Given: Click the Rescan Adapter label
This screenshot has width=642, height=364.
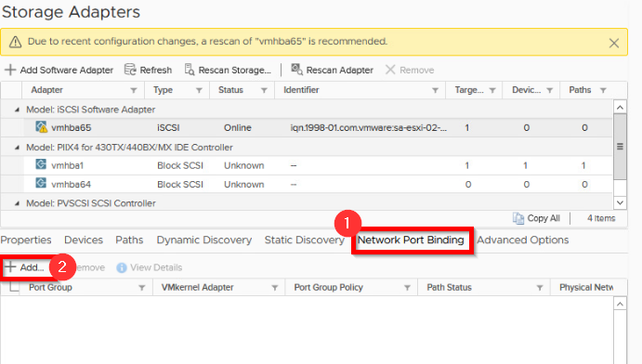Looking at the screenshot, I should pyautogui.click(x=340, y=70).
